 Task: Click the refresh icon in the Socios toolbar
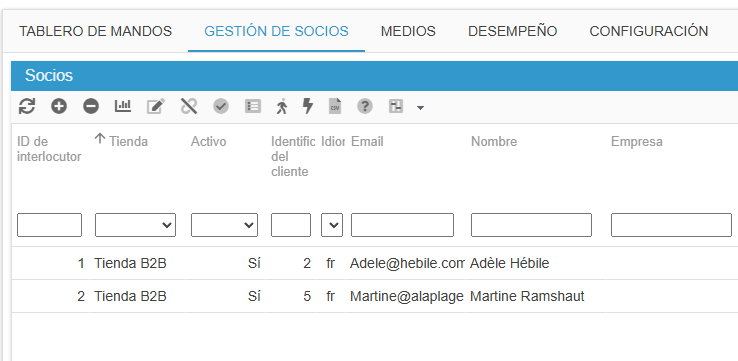(x=27, y=106)
